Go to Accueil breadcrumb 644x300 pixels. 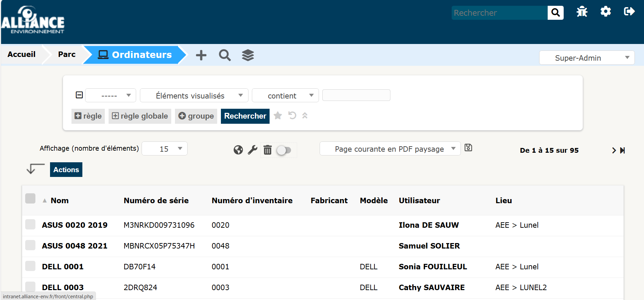(21, 55)
